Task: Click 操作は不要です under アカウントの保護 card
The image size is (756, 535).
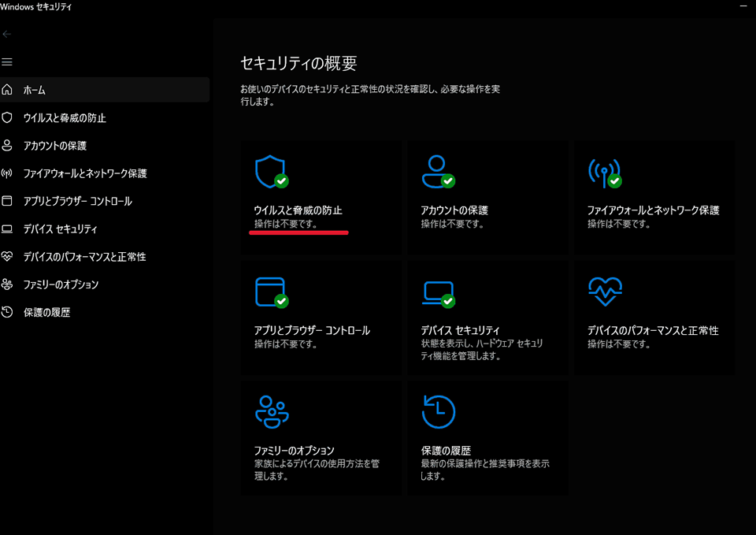Action: pyautogui.click(x=452, y=224)
